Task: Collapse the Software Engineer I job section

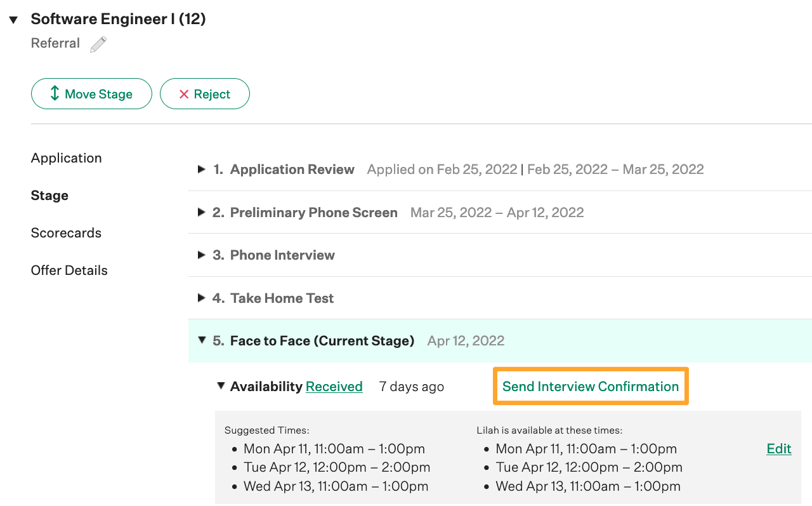Action: coord(13,19)
